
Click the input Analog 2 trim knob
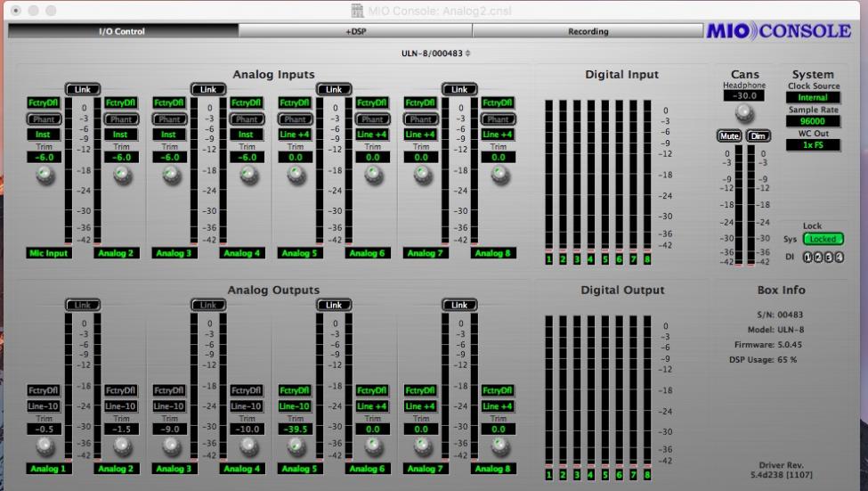pos(122,176)
